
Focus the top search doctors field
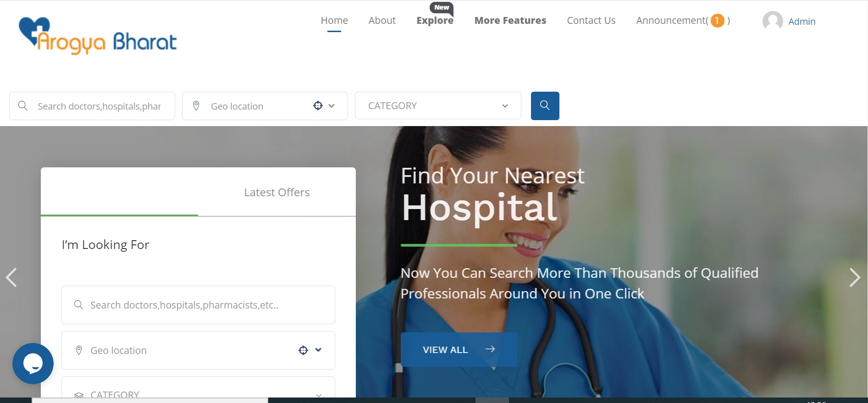99,106
